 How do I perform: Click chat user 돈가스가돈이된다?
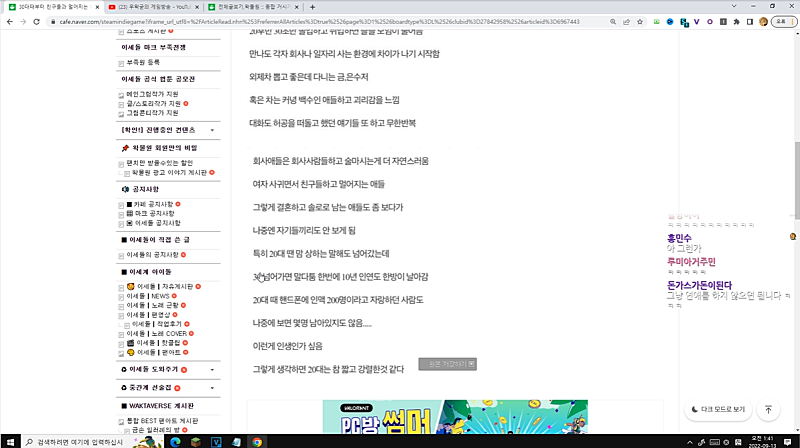coord(699,285)
